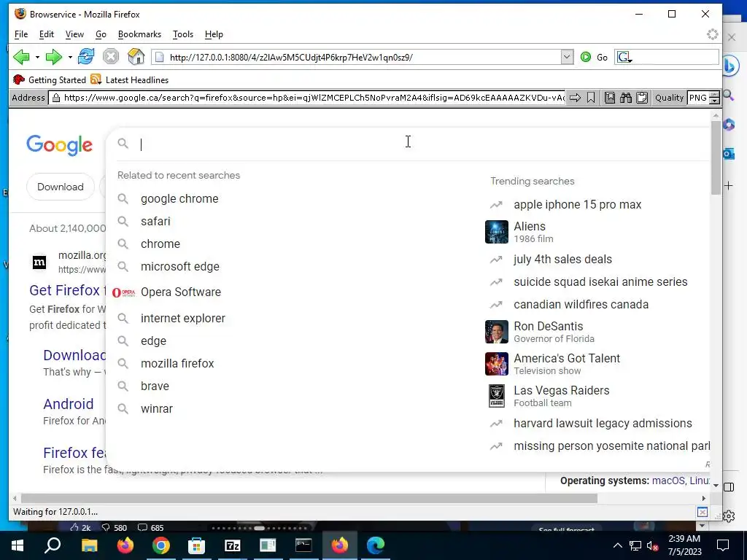Click the Google logo

[x=60, y=145]
